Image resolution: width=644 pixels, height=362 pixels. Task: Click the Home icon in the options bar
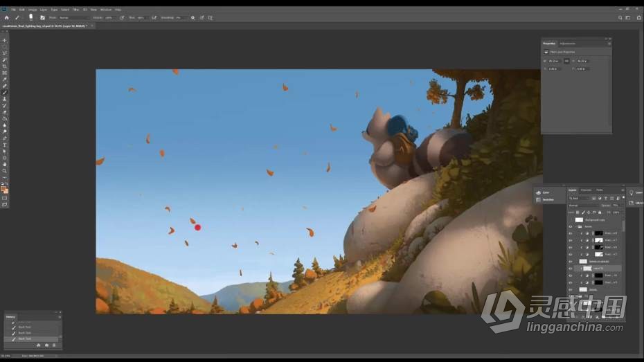click(6, 17)
